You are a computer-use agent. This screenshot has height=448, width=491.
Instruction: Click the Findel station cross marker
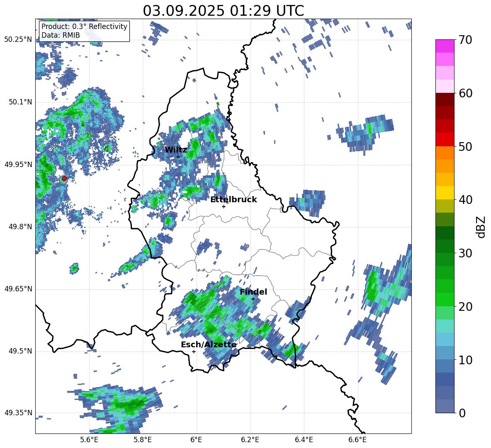[253, 299]
